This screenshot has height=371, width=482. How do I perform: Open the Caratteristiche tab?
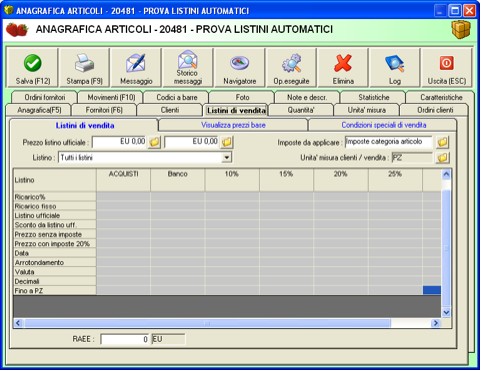(441, 97)
